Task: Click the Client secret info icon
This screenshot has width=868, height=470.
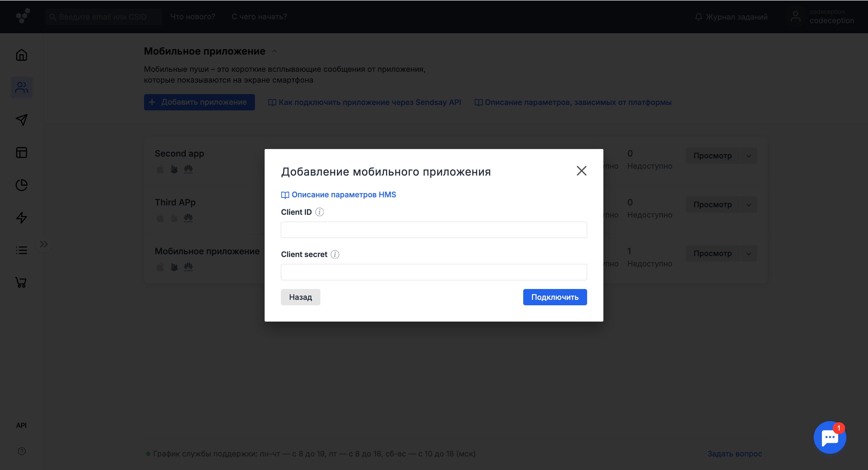Action: (x=335, y=254)
